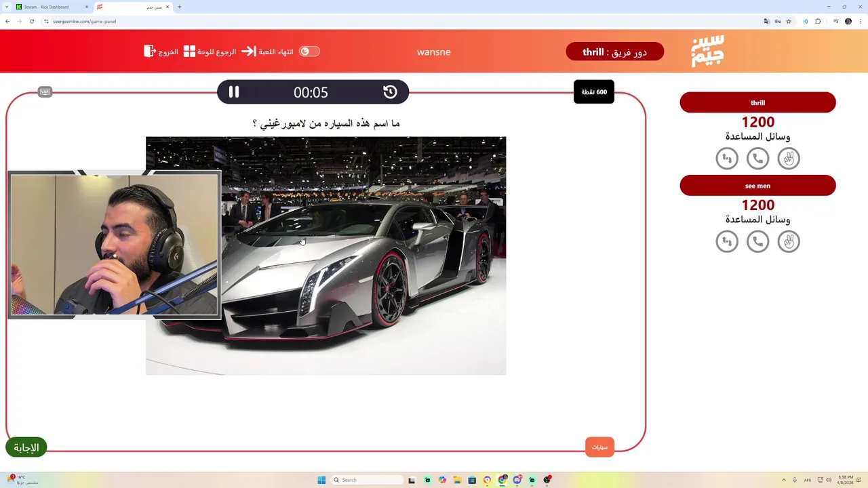Select the سين جيم browser tab

[133, 7]
